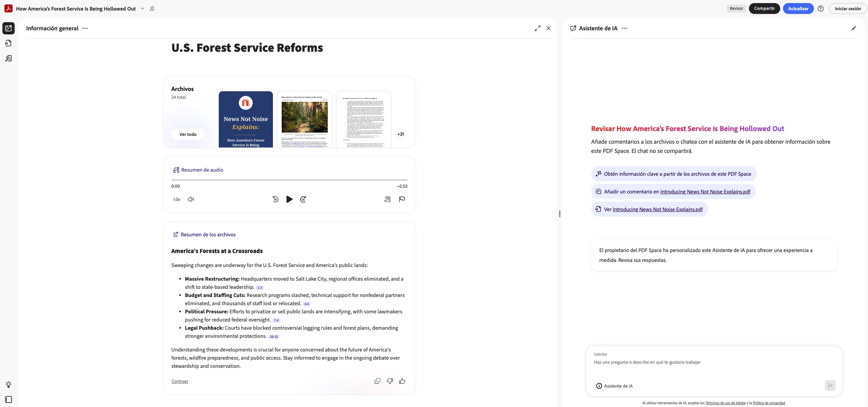This screenshot has height=407, width=868.
Task: Click Ver todo files button
Action: coord(188,134)
